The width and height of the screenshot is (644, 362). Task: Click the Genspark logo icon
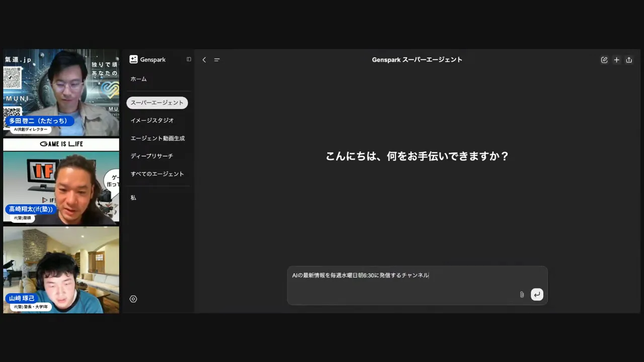point(133,59)
